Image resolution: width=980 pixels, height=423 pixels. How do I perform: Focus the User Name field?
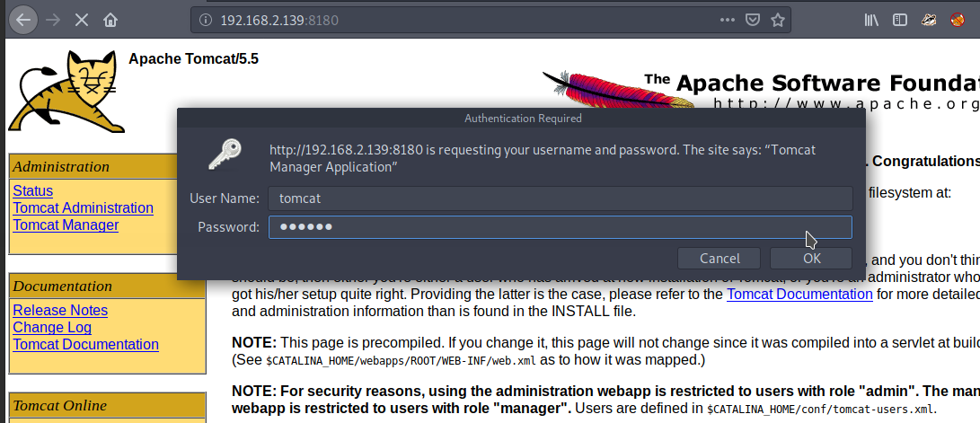pos(560,198)
